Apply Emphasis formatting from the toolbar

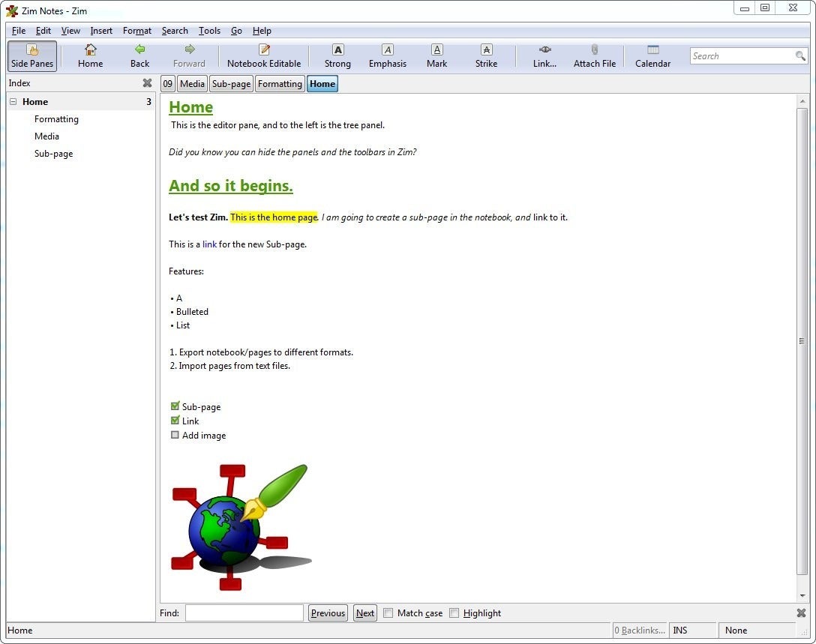click(387, 56)
